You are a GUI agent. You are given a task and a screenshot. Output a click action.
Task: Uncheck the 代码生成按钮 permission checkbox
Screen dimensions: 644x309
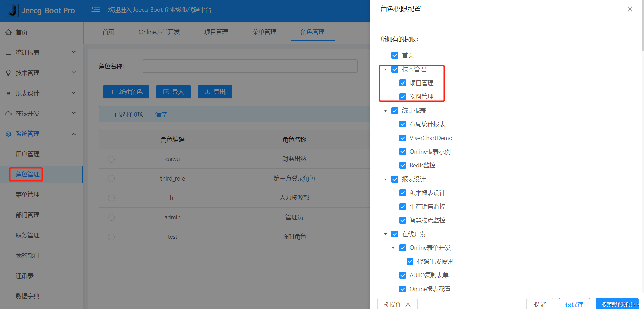(410, 261)
